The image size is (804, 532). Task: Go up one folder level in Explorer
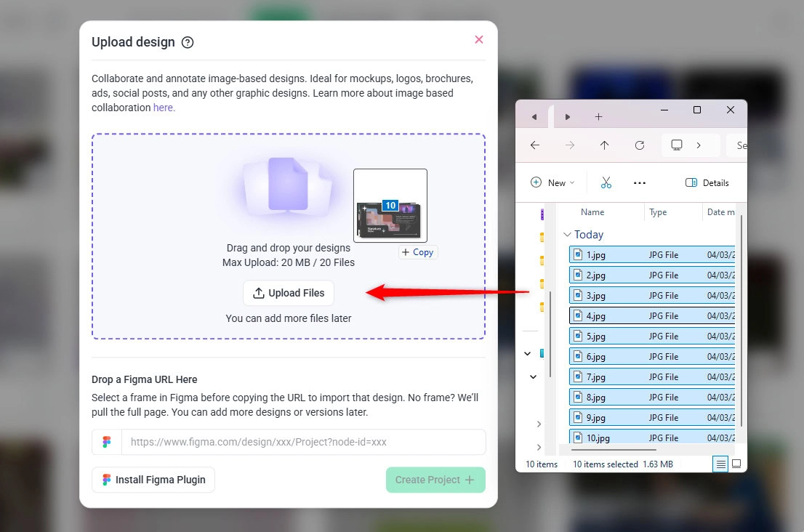(x=604, y=145)
